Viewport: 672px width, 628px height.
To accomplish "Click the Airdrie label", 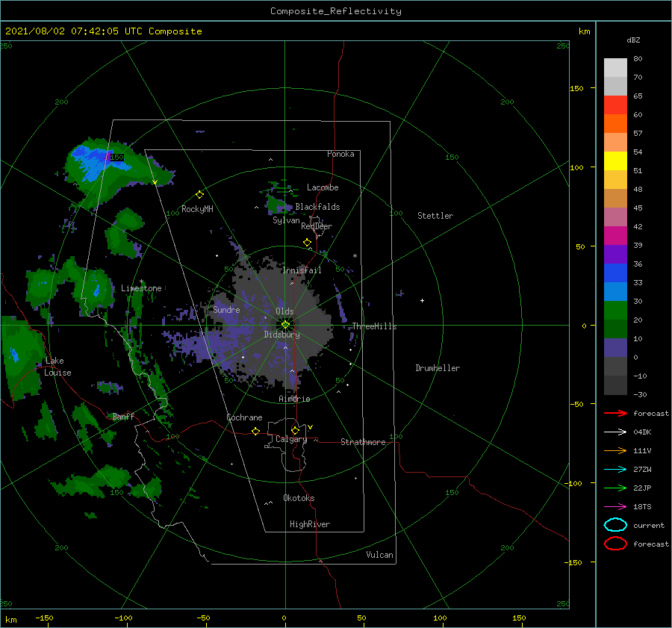I will tap(294, 399).
